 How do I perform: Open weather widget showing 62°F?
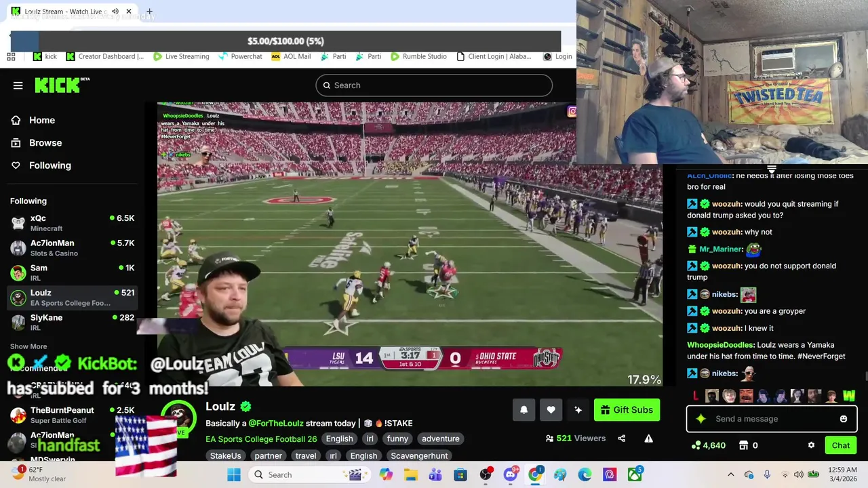pos(39,474)
